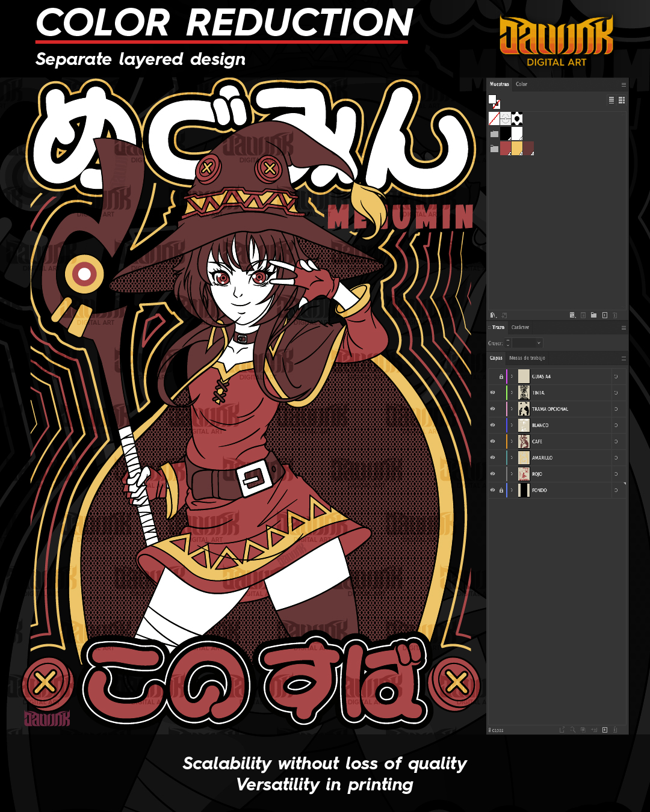Hide the TINTA layer
Image resolution: width=650 pixels, height=812 pixels.
coord(493,393)
